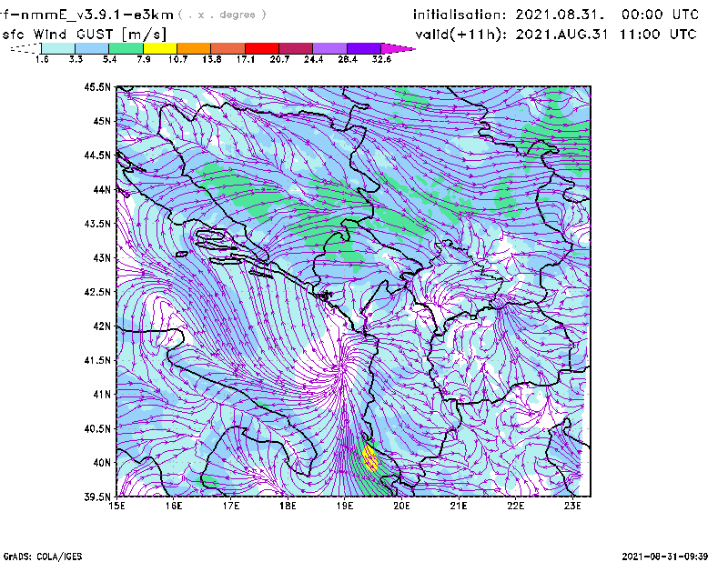Click the "13.8" legend value
Image resolution: width=728 pixels, height=562 pixels.
212,59
